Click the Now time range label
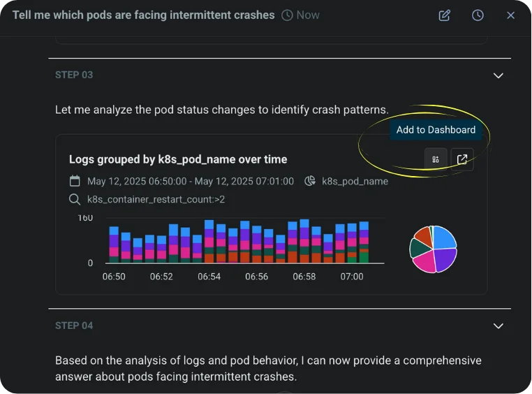This screenshot has height=394, width=532. [x=308, y=15]
